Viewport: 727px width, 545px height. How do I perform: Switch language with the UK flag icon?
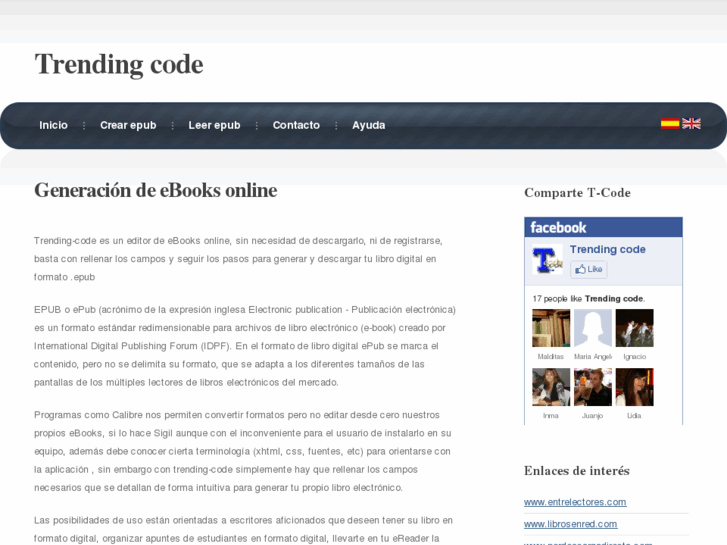(691, 124)
